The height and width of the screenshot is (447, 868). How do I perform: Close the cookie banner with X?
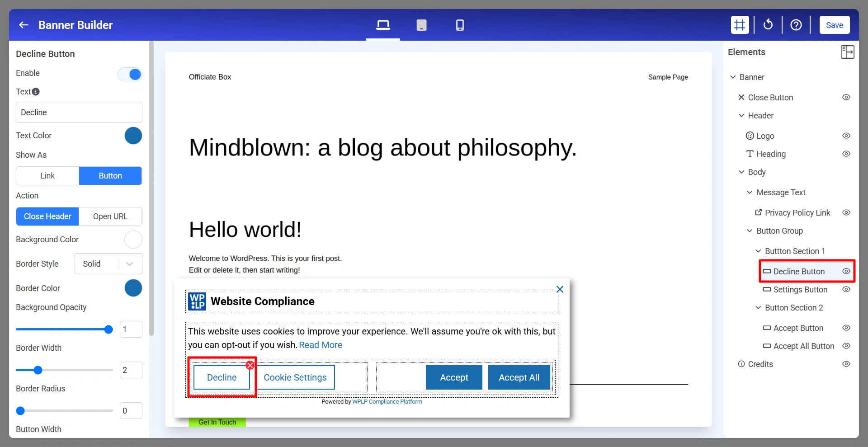click(560, 289)
